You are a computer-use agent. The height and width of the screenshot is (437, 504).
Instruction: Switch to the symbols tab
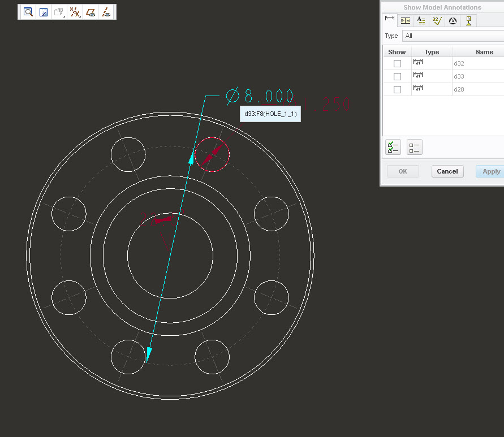(453, 21)
